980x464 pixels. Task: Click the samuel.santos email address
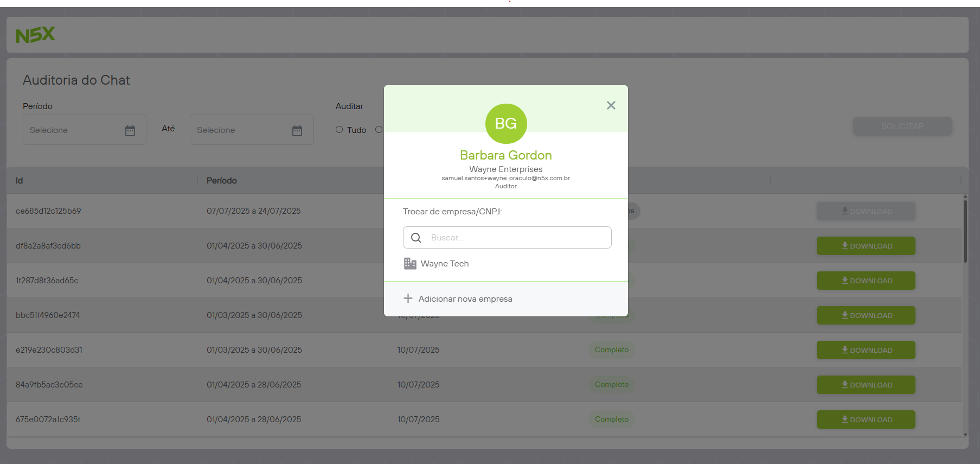pyautogui.click(x=506, y=178)
